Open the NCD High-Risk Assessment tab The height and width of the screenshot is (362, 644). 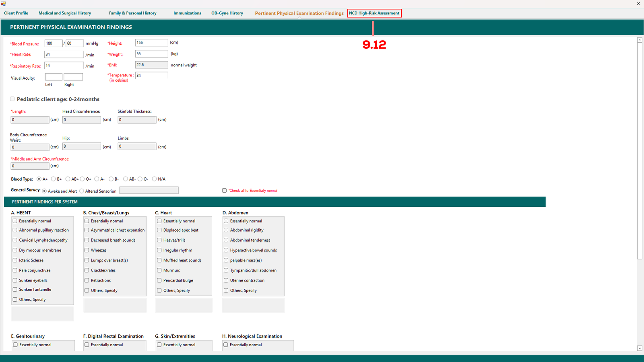coord(374,13)
